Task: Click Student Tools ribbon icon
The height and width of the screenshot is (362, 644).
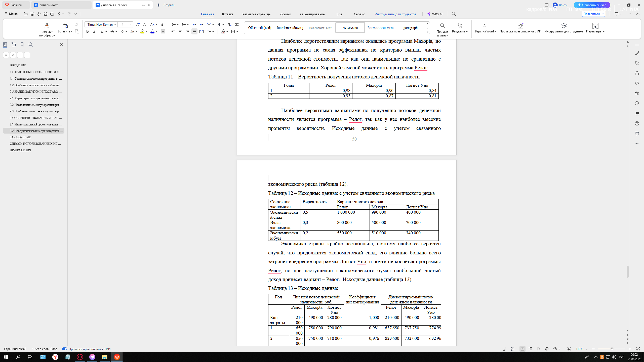Action: [x=564, y=28]
